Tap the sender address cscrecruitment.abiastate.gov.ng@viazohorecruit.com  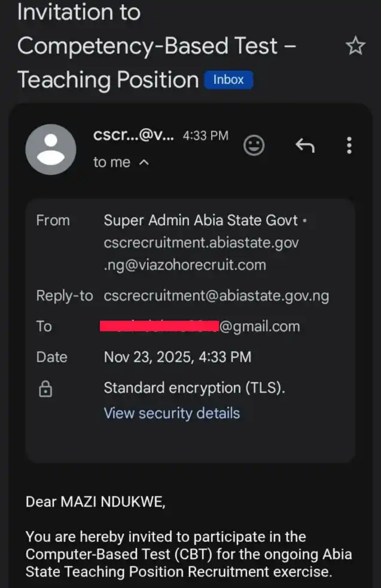click(x=201, y=253)
